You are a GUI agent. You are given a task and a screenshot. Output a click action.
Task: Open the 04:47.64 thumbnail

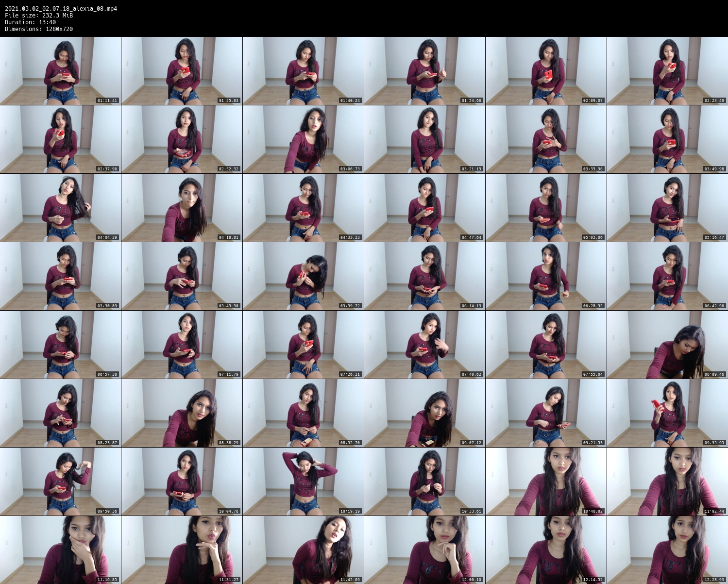424,208
